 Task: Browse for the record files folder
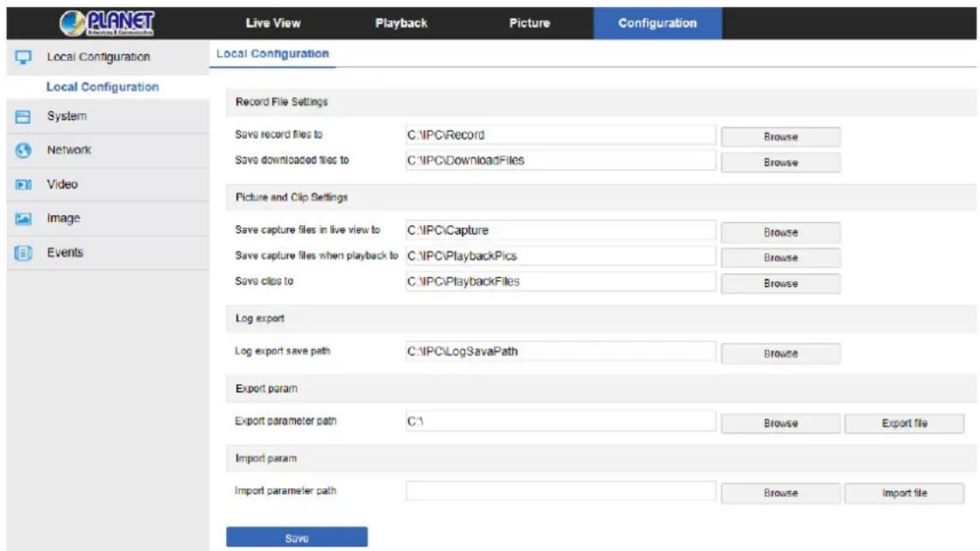click(780, 137)
